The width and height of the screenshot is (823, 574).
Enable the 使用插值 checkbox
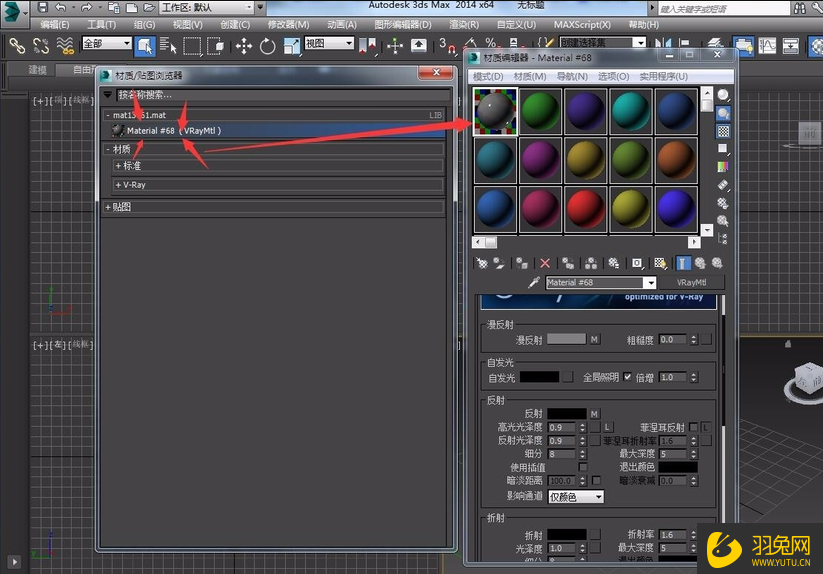(583, 466)
